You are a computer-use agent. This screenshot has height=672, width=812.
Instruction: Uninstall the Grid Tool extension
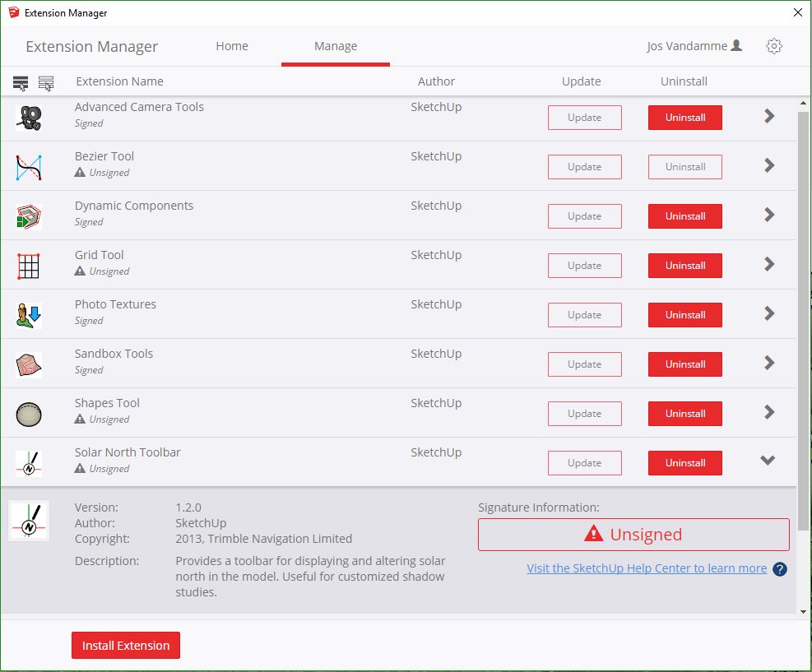click(685, 266)
